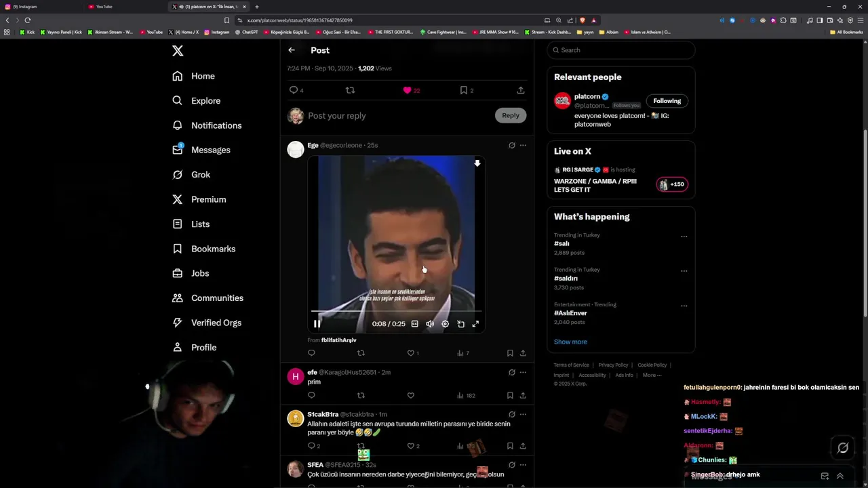
Task: Switch to the YouTube browser tab
Action: [x=125, y=7]
